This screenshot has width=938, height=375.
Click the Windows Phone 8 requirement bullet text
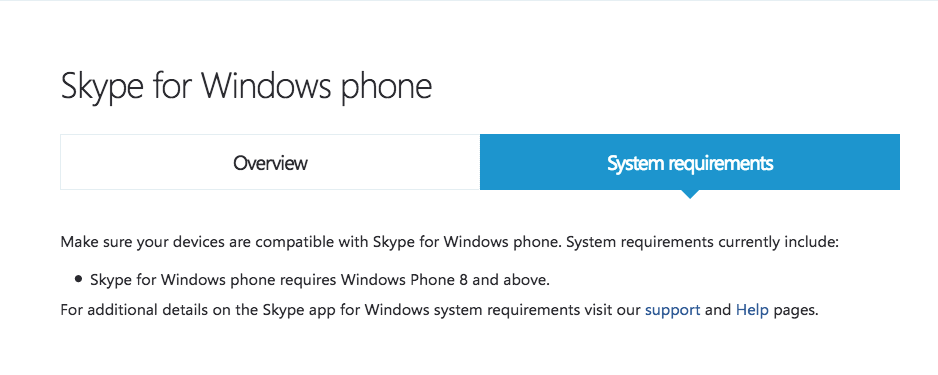point(319,279)
